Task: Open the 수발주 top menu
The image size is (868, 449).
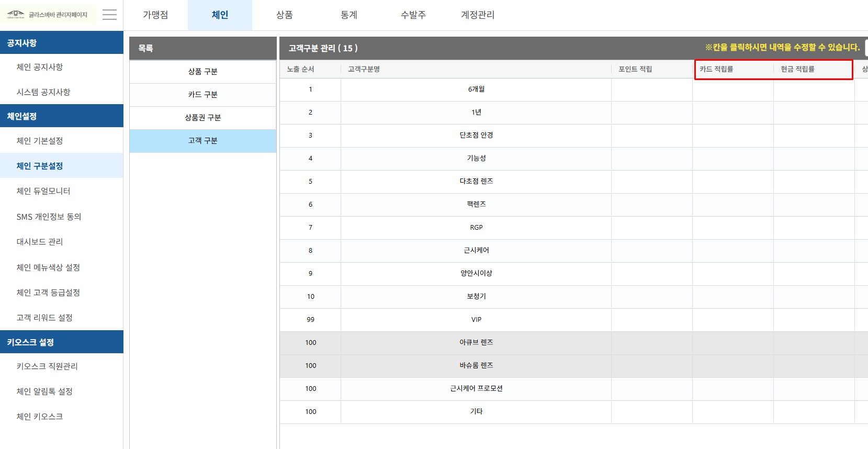Action: coord(413,15)
